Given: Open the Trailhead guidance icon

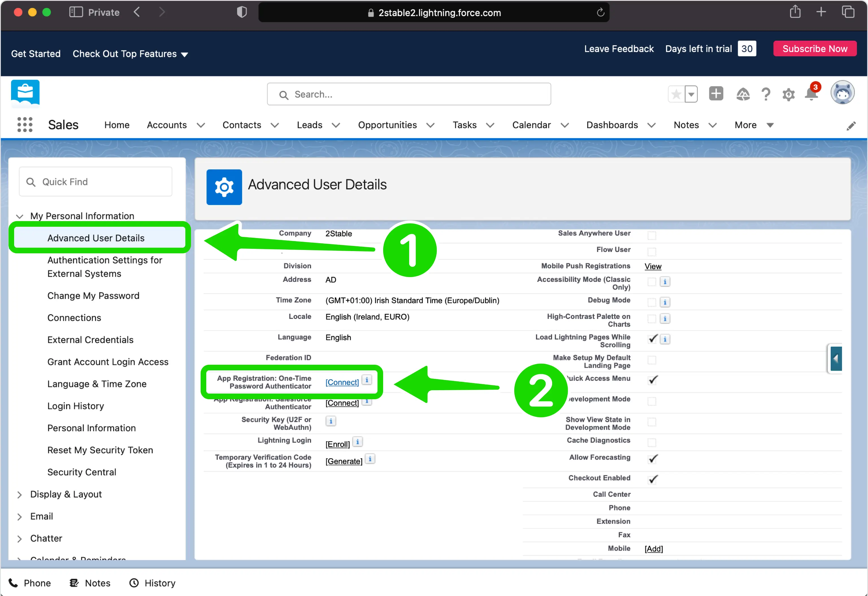Looking at the screenshot, I should (743, 94).
